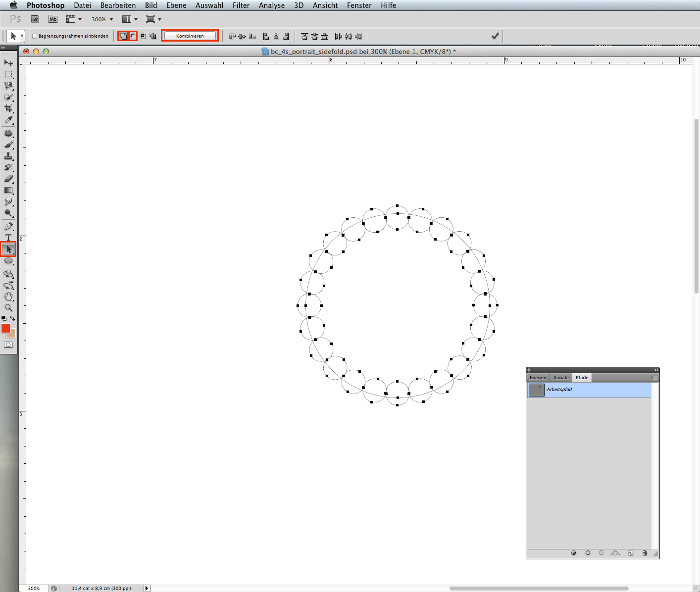Click the red foreground color swatch
The width and height of the screenshot is (700, 592).
tap(6, 328)
